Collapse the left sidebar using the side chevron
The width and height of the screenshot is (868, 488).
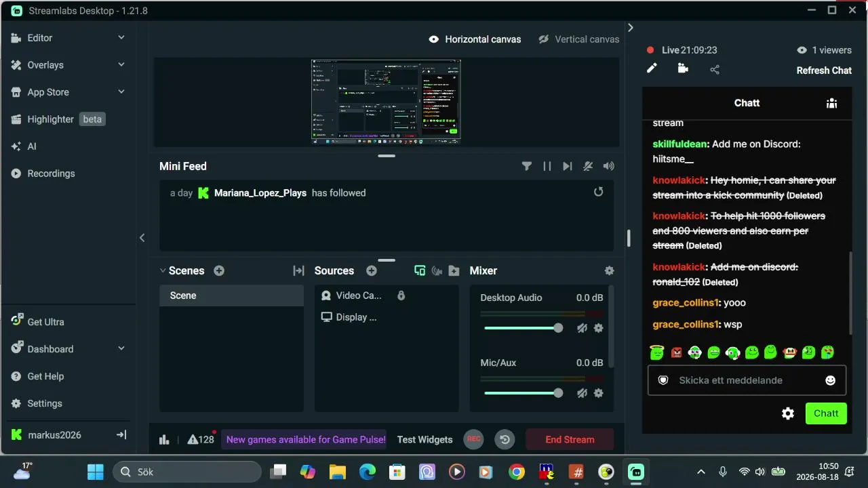(x=142, y=238)
